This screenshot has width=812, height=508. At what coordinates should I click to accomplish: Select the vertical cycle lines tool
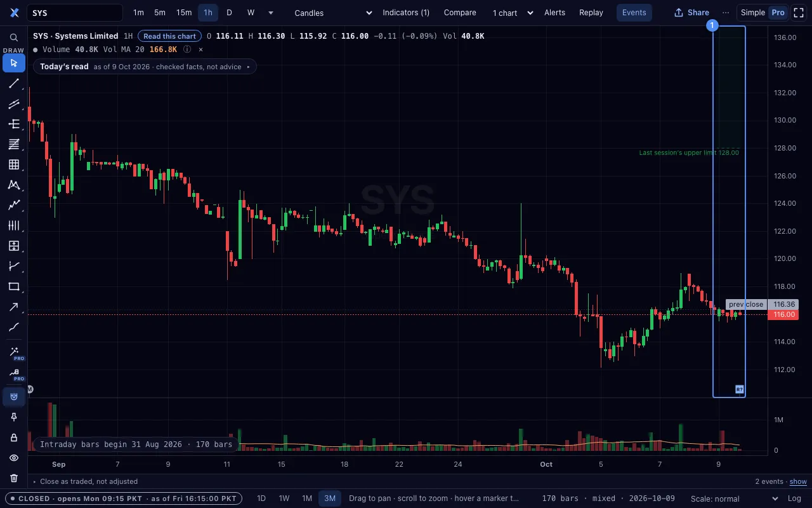14,225
